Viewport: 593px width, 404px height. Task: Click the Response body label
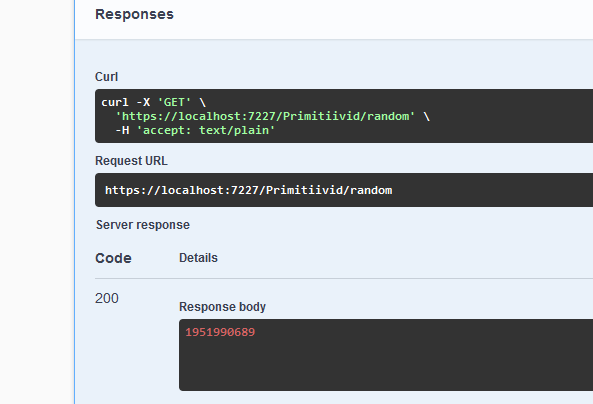[222, 307]
